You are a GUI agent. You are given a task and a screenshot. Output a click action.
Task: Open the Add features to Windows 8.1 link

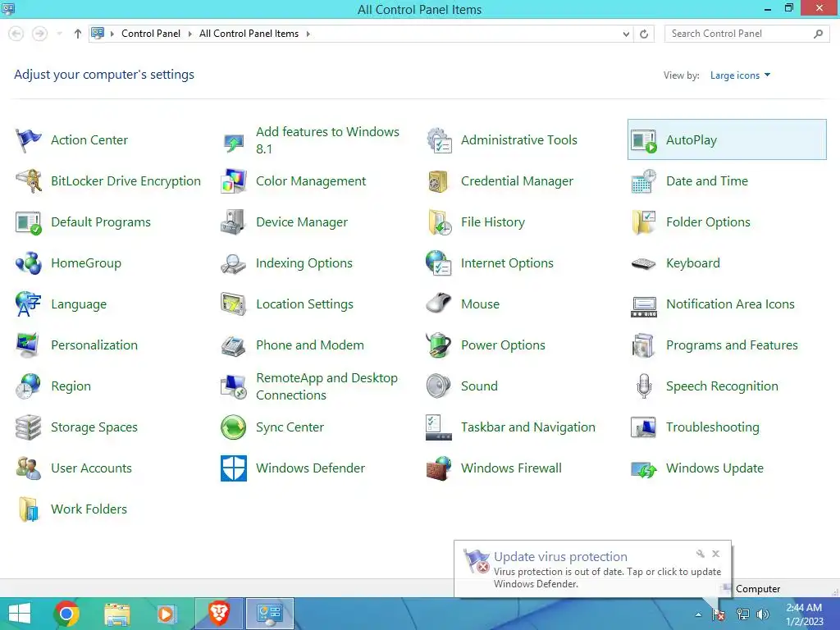pos(327,140)
